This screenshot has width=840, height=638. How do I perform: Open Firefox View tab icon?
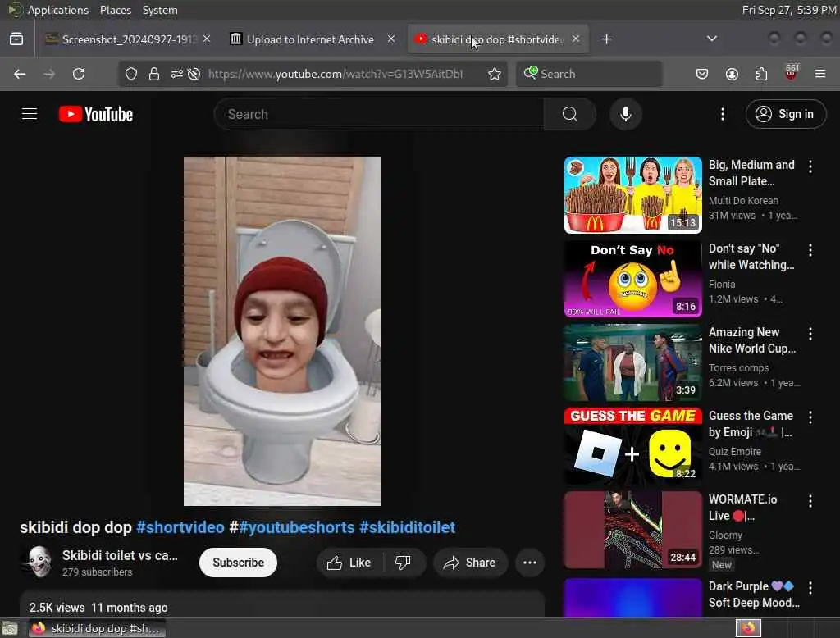click(x=16, y=39)
